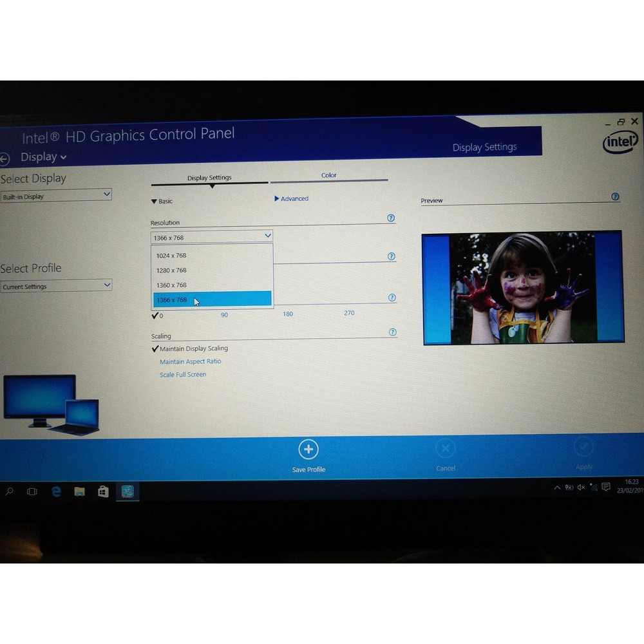The width and height of the screenshot is (644, 644).
Task: Open the Intel HD Graphics taskbar icon
Action: pos(127,491)
